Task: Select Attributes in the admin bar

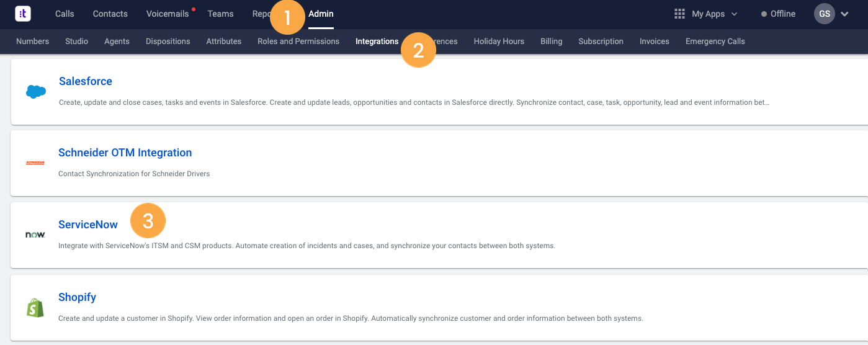Action: pos(224,42)
